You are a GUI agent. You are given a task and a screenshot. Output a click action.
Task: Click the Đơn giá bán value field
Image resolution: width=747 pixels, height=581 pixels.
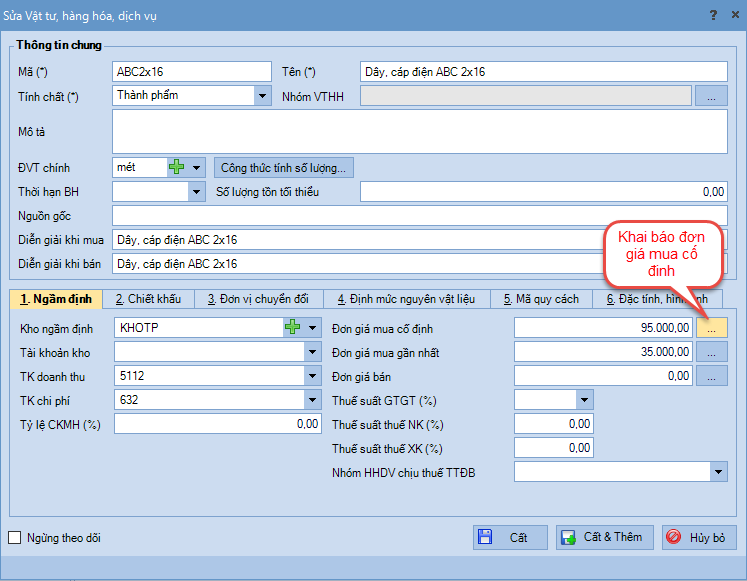[x=603, y=376]
